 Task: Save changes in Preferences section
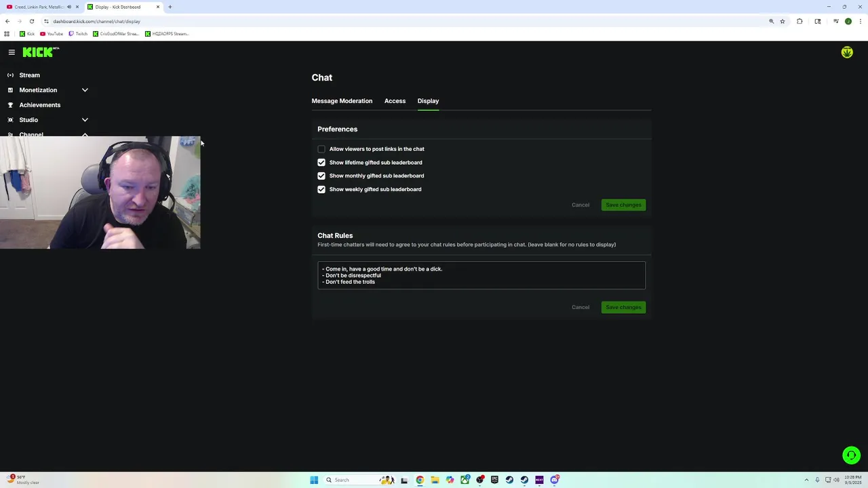(623, 205)
